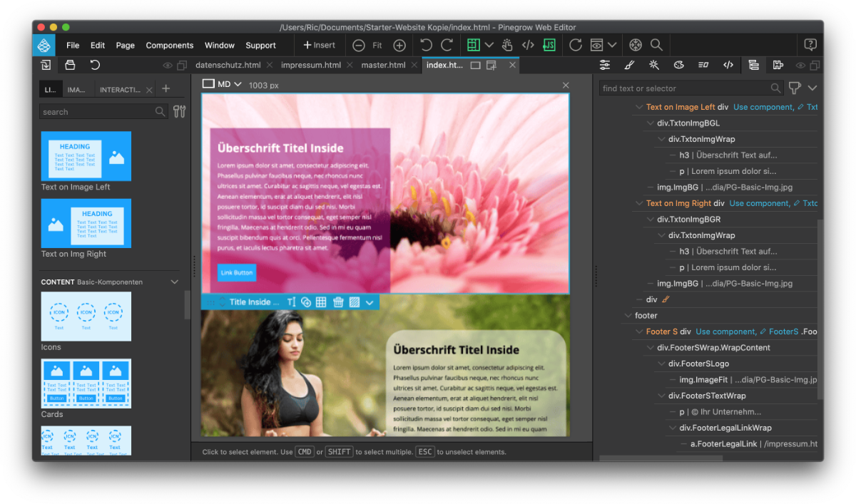The height and width of the screenshot is (504, 856).
Task: Open chevron menu on Title Inside bar
Action: point(370,302)
